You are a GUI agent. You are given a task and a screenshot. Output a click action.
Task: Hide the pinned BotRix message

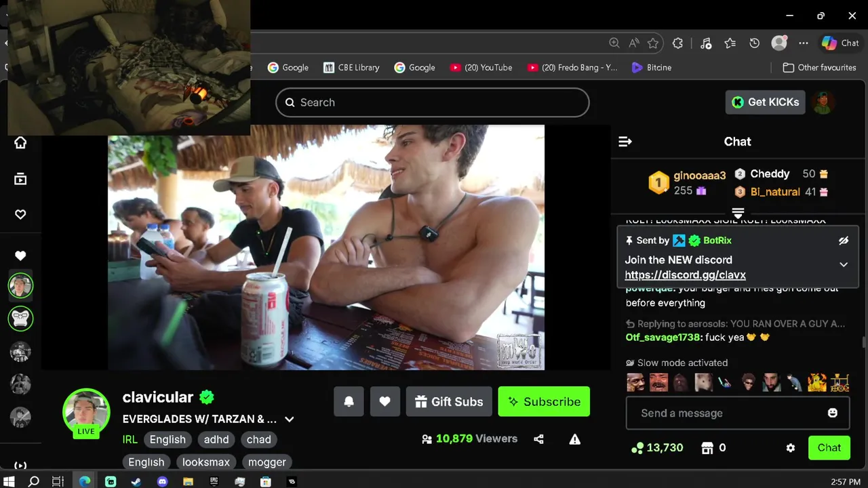(x=844, y=241)
